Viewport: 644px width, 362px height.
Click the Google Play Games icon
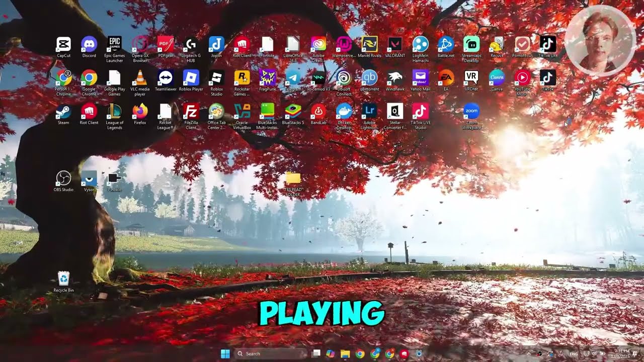pyautogui.click(x=114, y=77)
